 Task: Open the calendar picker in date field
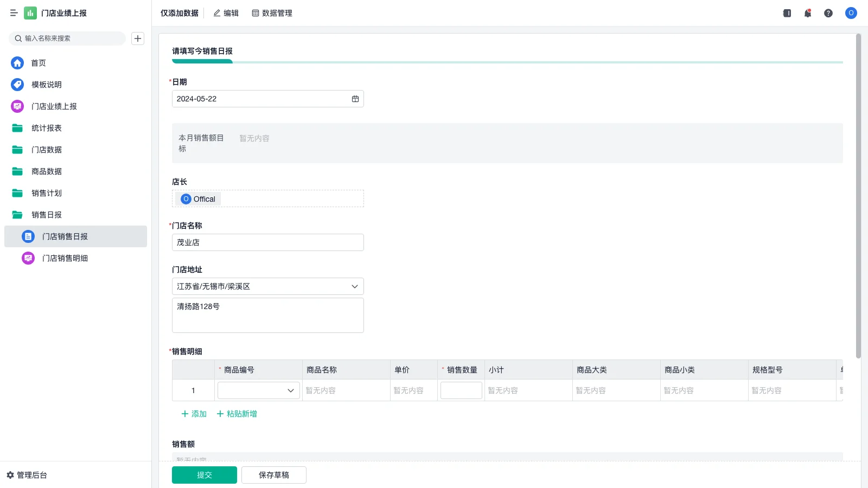[x=355, y=99]
